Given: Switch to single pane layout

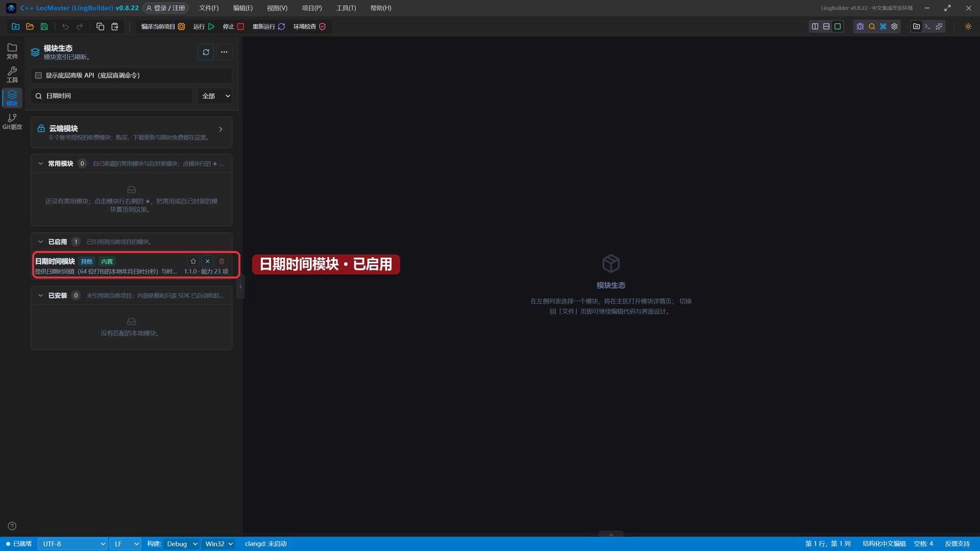Looking at the screenshot, I should coord(838,27).
